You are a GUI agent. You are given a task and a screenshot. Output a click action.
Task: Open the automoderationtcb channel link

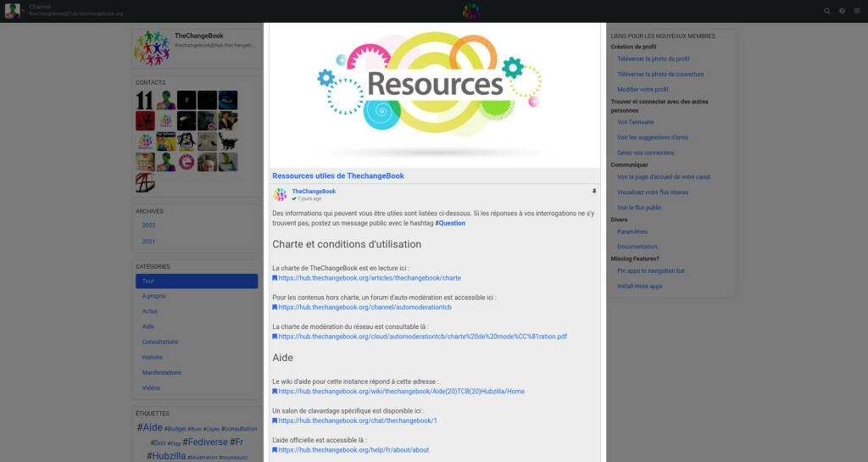pos(364,308)
